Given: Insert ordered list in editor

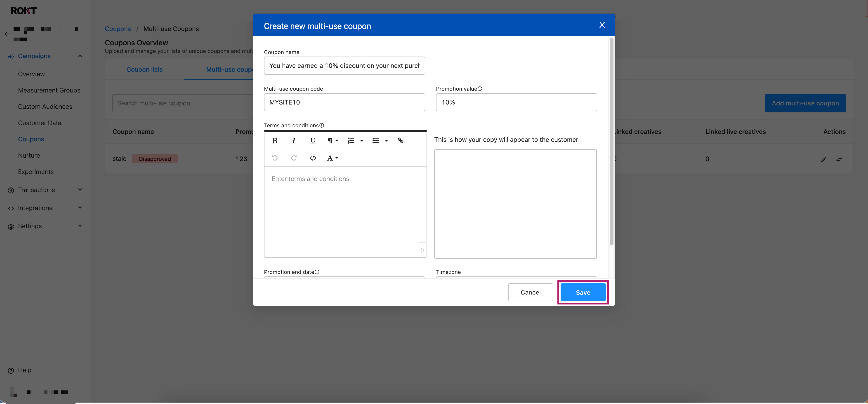Looking at the screenshot, I should pos(351,141).
